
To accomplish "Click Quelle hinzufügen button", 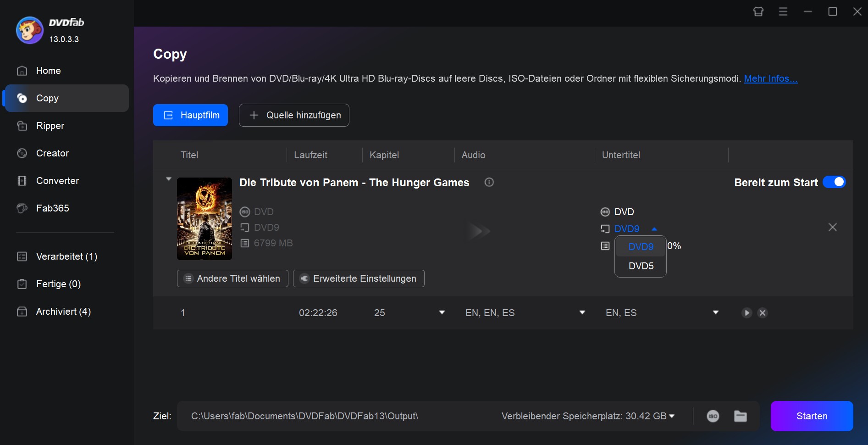I will [294, 115].
